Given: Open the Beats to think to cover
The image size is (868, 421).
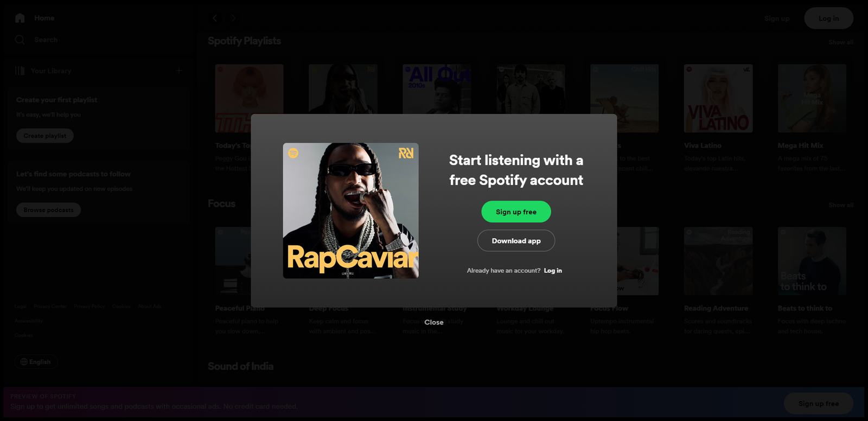Looking at the screenshot, I should click(812, 261).
